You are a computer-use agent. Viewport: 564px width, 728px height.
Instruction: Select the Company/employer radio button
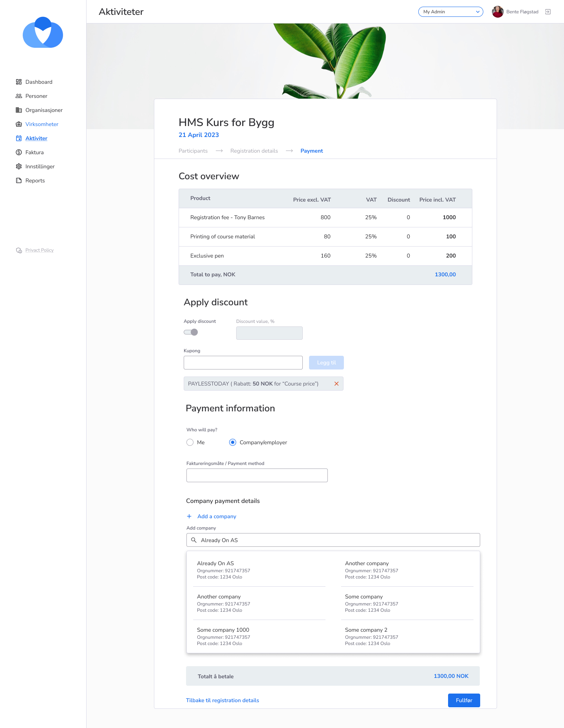[233, 442]
